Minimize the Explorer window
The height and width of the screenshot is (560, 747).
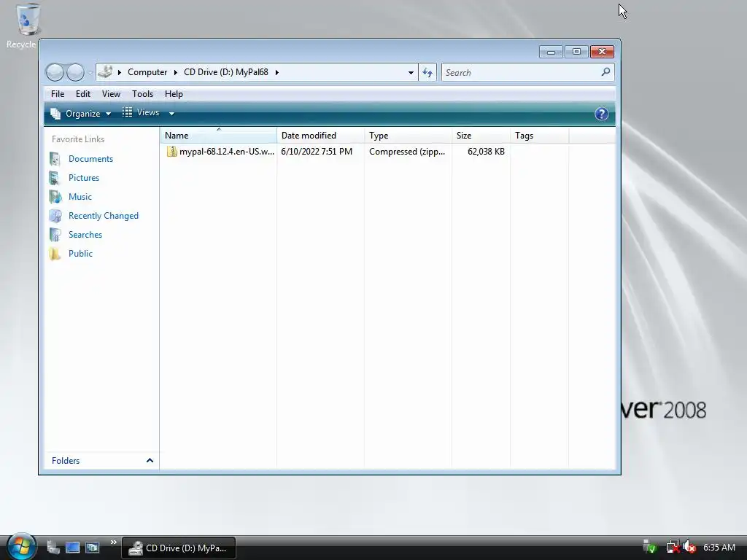tap(551, 52)
